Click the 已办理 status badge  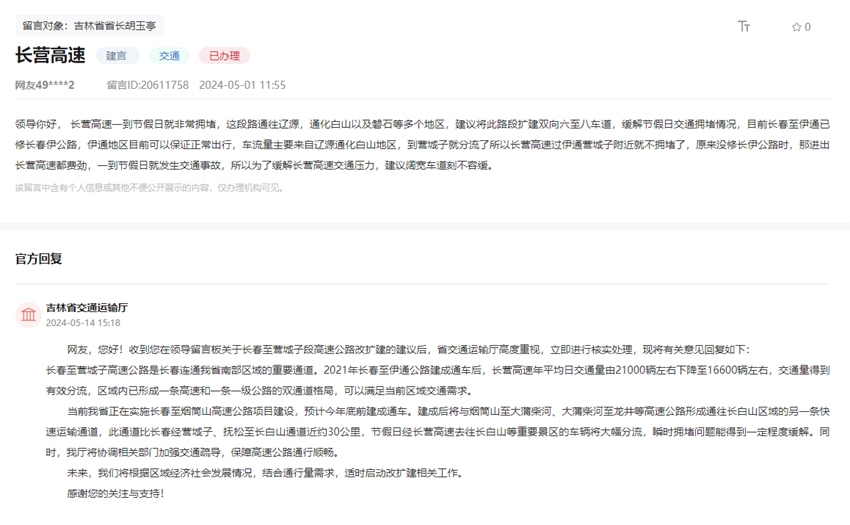(224, 56)
